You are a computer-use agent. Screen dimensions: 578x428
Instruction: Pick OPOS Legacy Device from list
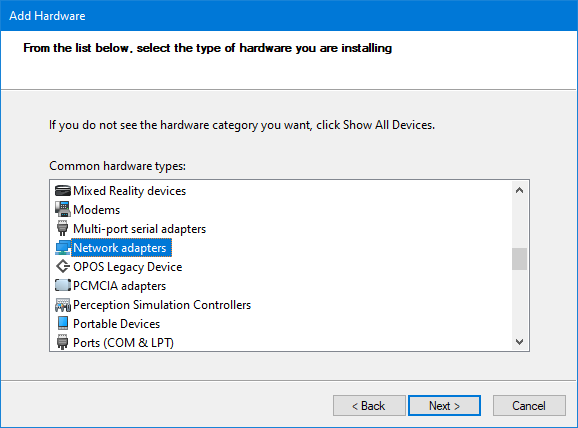coord(128,267)
